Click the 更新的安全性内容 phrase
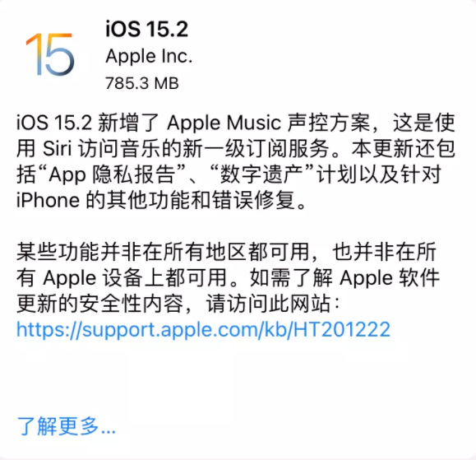The image size is (476, 460). pyautogui.click(x=100, y=304)
